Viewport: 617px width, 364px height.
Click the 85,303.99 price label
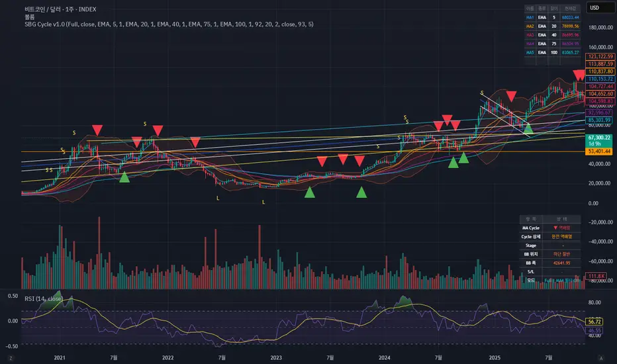point(599,120)
